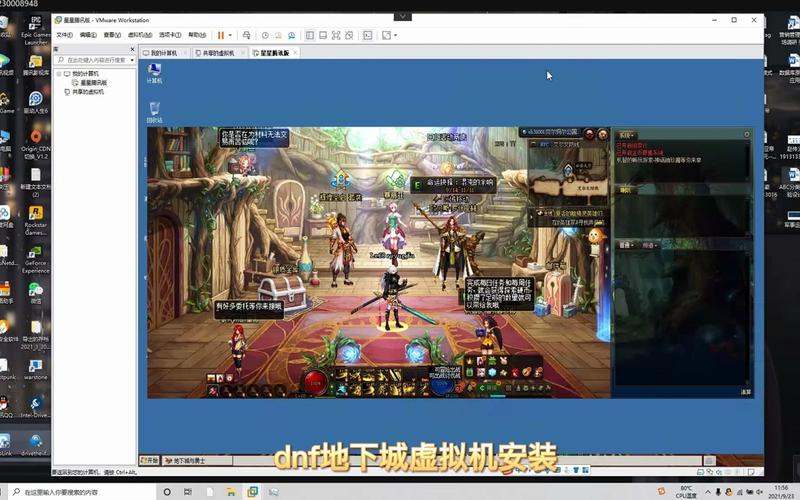Click the Origin desktop icon
This screenshot has width=800, height=500.
point(36,144)
